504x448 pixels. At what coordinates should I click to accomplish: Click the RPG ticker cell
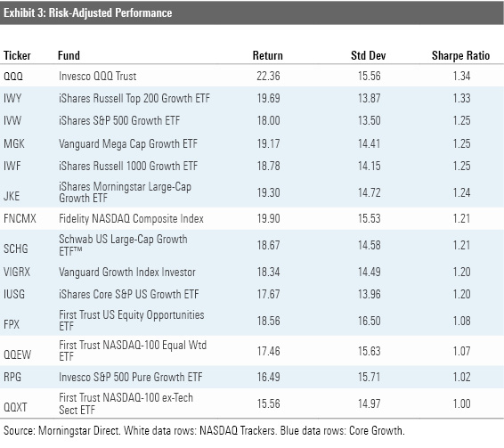[12, 377]
